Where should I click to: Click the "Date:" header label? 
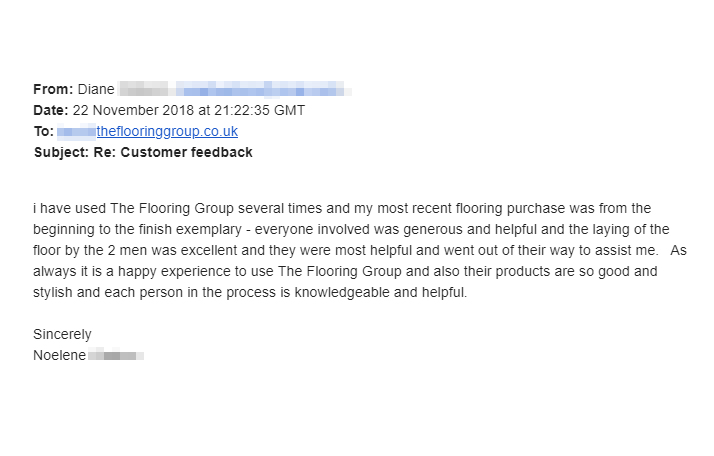point(51,110)
